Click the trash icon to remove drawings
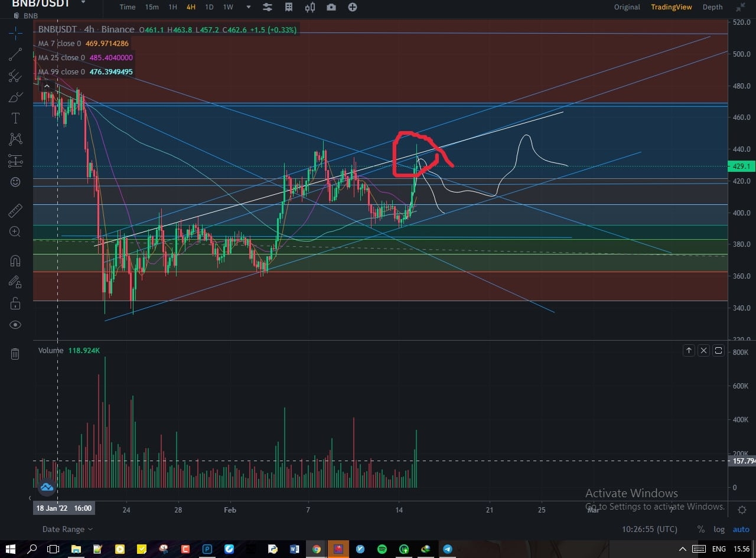756x558 pixels. coord(15,354)
